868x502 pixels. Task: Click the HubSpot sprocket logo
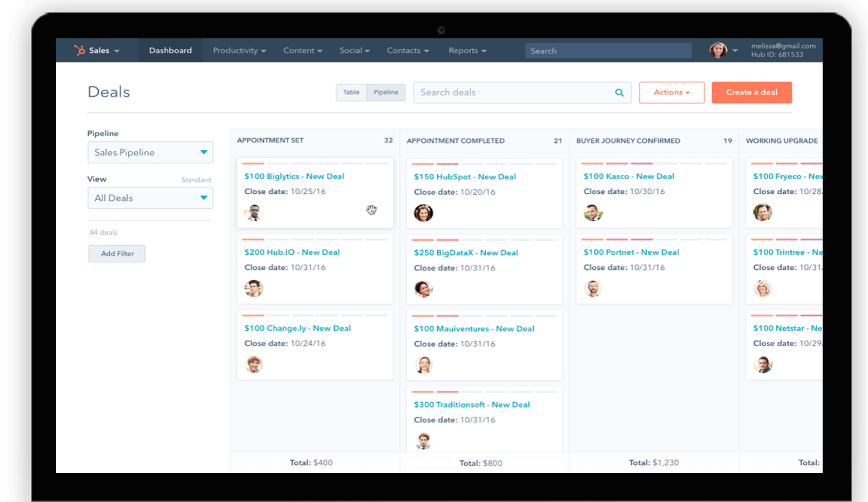coord(79,50)
